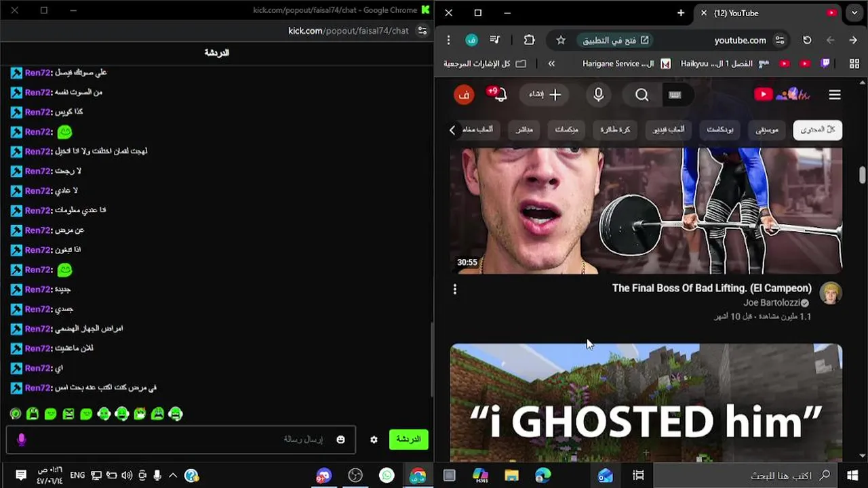Open the emoji picker in message box
This screenshot has height=488, width=868.
[x=341, y=439]
